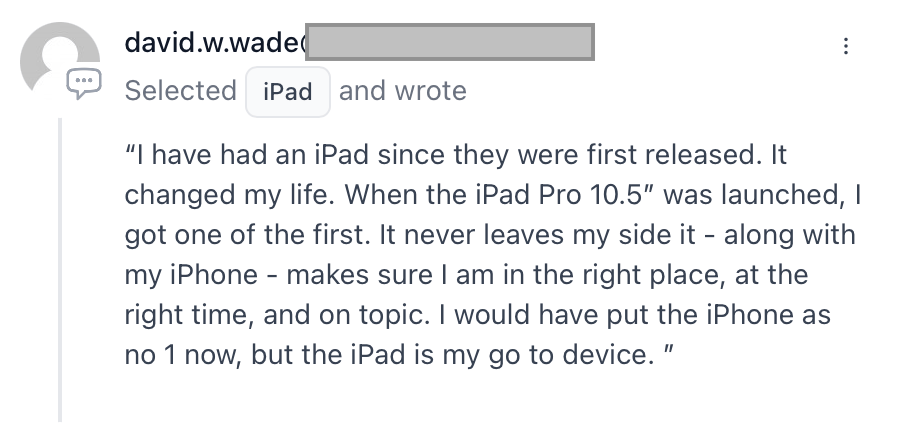Click the word Selected

pos(181,91)
